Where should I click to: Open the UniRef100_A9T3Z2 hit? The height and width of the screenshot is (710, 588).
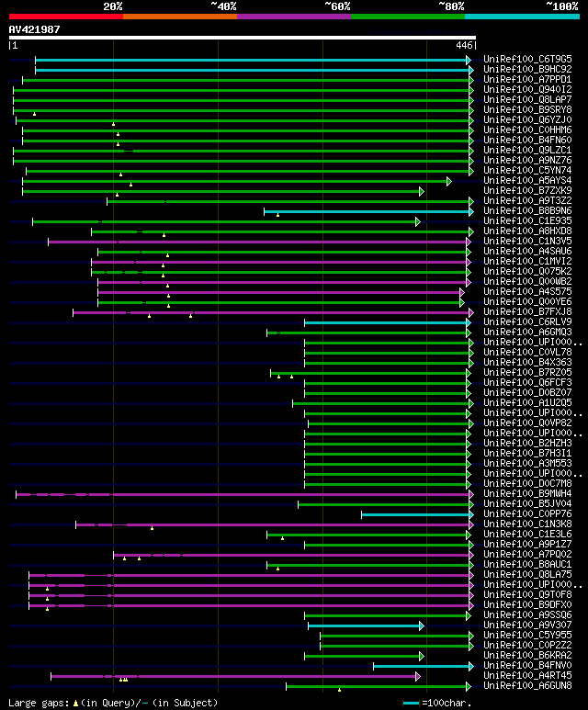(527, 200)
